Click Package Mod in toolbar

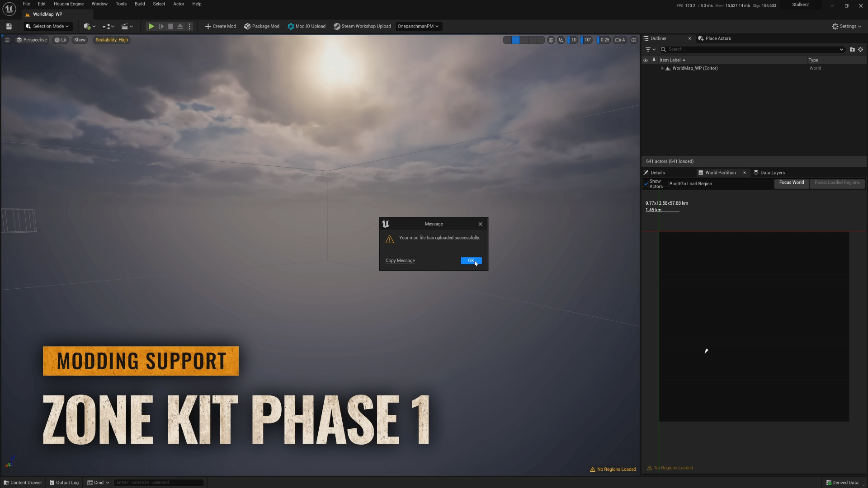pyautogui.click(x=262, y=26)
